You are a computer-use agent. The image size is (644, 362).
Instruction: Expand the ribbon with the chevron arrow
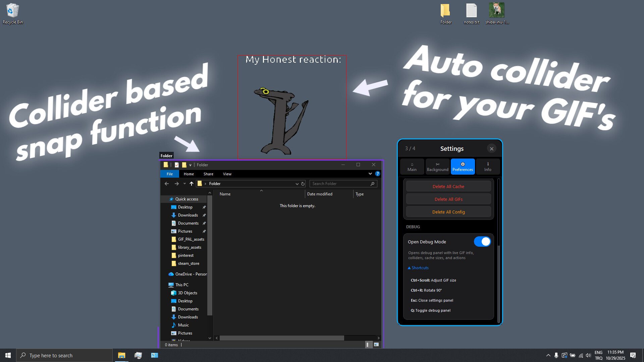[x=370, y=174]
